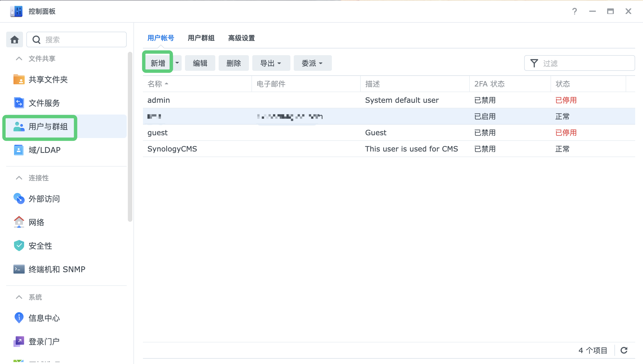Open the 委派 (Delegate) dropdown
This screenshot has width=643, height=364.
coord(312,63)
